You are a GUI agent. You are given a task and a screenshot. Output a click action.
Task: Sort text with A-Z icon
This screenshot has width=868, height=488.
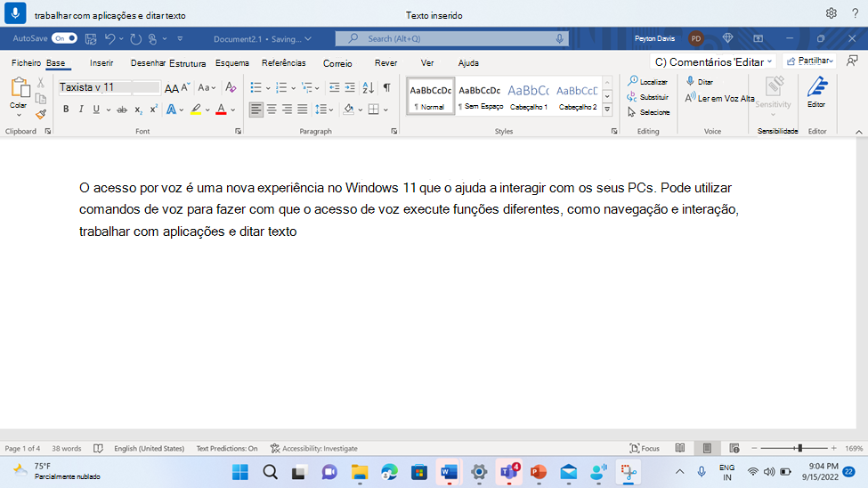click(x=369, y=87)
